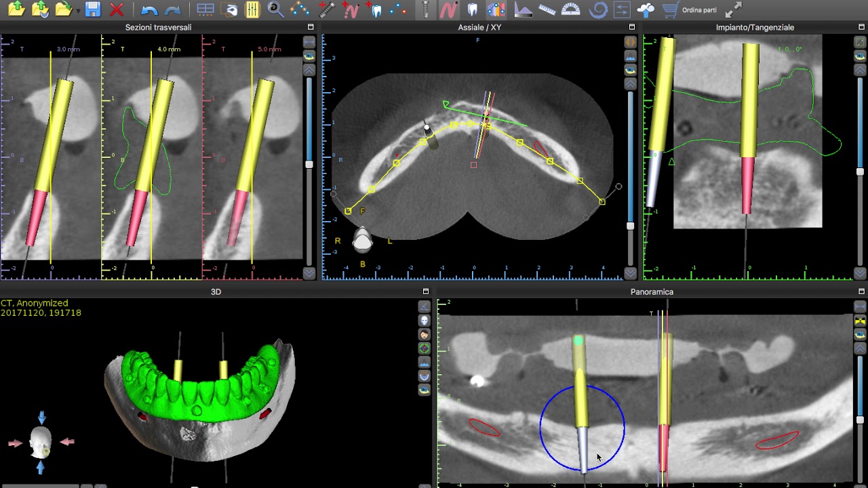Toggle the eye icon in Sezioni trasversali sidebar
This screenshot has width=868, height=488.
click(x=309, y=56)
